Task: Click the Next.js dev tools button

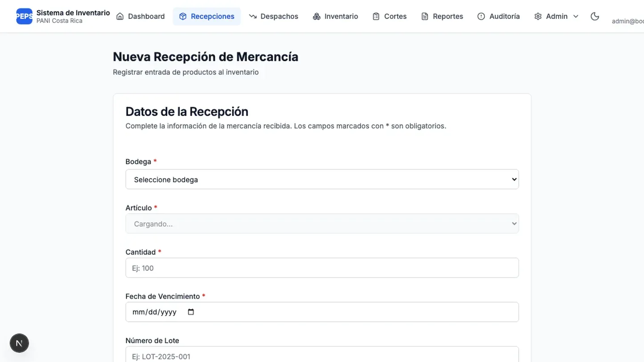Action: pos(19,343)
